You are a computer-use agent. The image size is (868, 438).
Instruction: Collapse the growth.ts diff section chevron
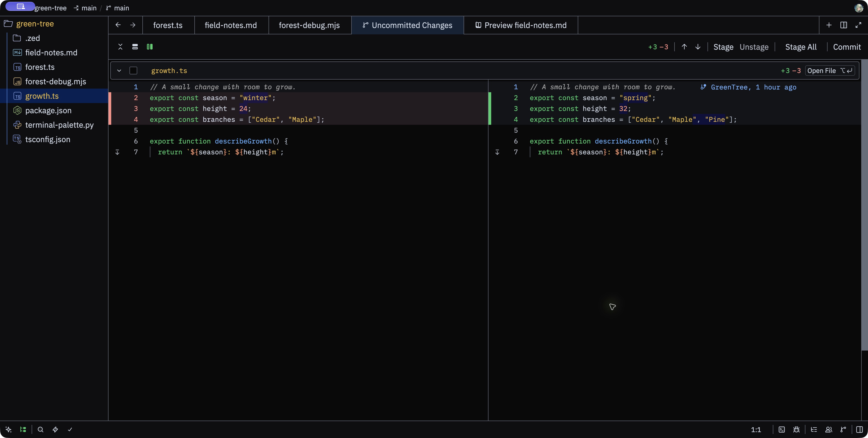pyautogui.click(x=119, y=71)
